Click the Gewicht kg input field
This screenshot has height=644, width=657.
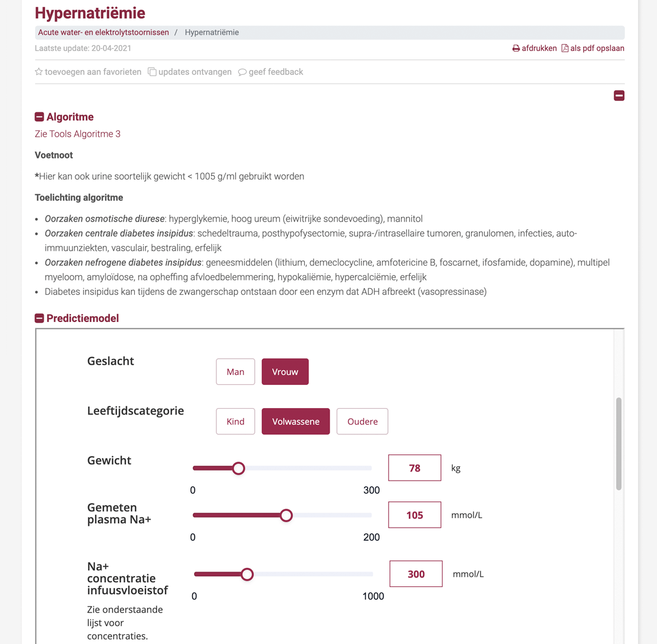(415, 468)
